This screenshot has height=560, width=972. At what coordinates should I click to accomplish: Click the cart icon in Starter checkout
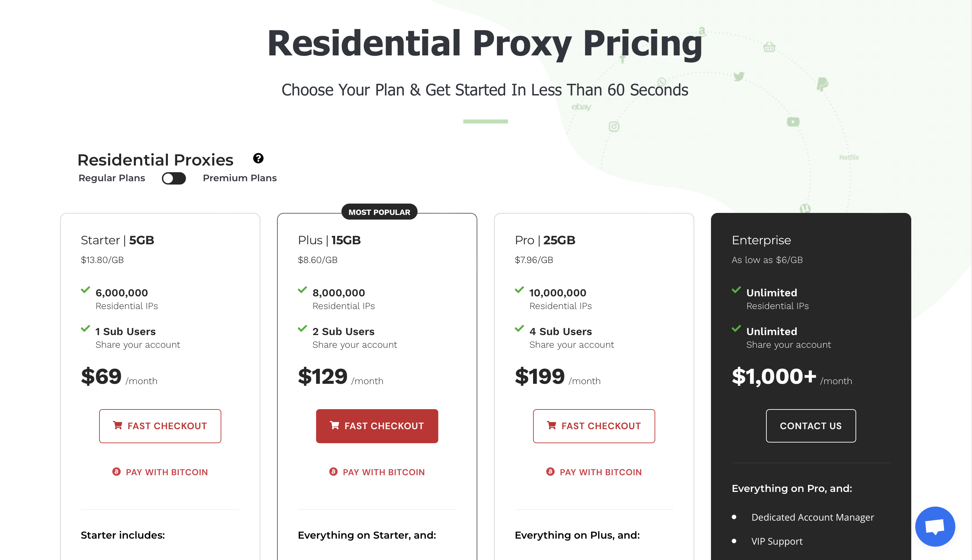point(117,426)
